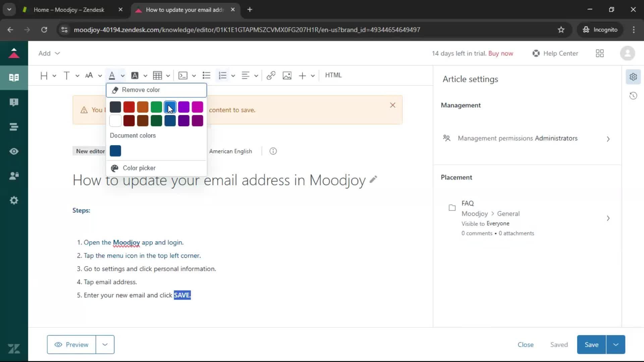
Task: Switch to HTML source view
Action: pyautogui.click(x=333, y=75)
